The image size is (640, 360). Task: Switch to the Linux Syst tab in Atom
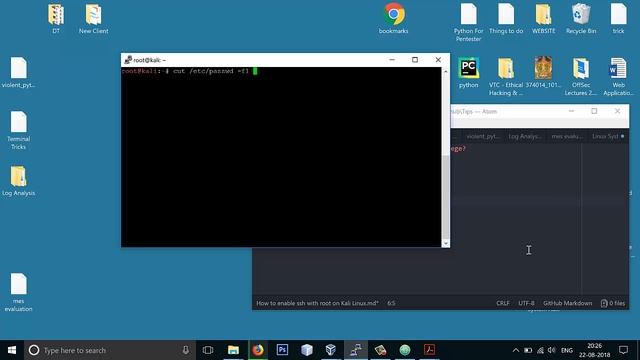[x=607, y=136]
